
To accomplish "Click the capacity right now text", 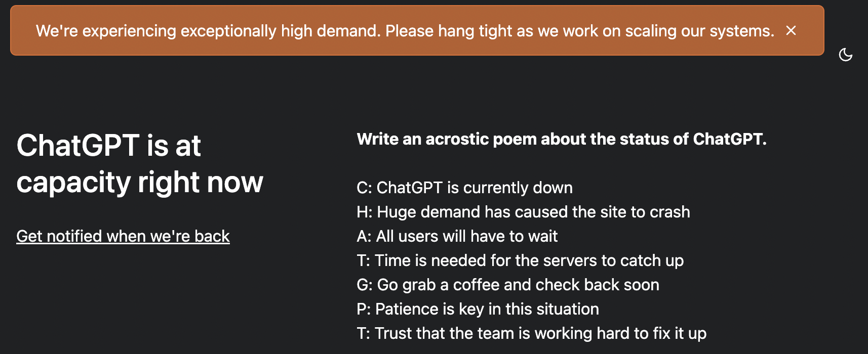I will pos(140,183).
